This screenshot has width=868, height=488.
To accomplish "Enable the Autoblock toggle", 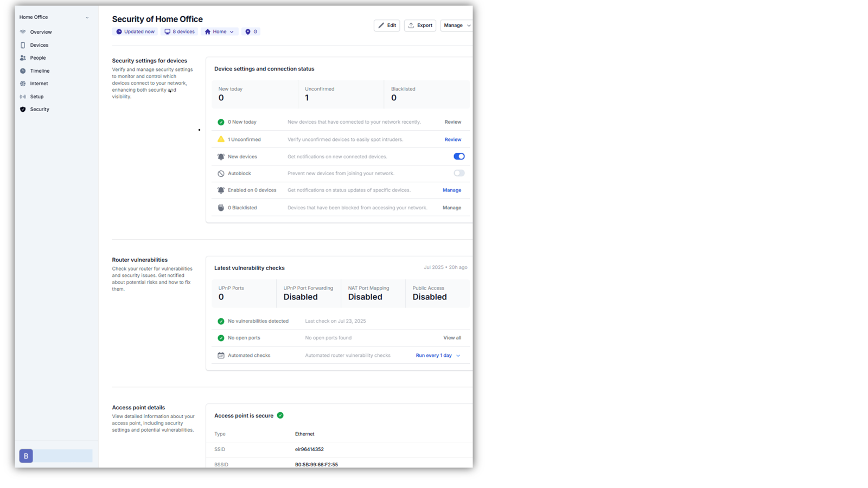I will (459, 174).
